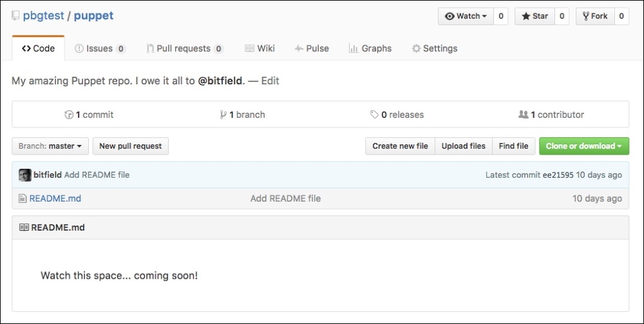Fork the puppet repository
644x324 pixels.
pyautogui.click(x=594, y=16)
